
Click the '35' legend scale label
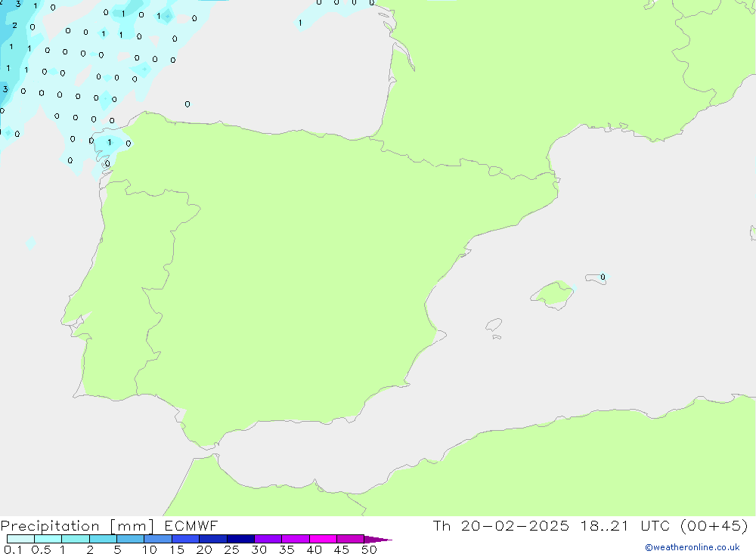(287, 549)
